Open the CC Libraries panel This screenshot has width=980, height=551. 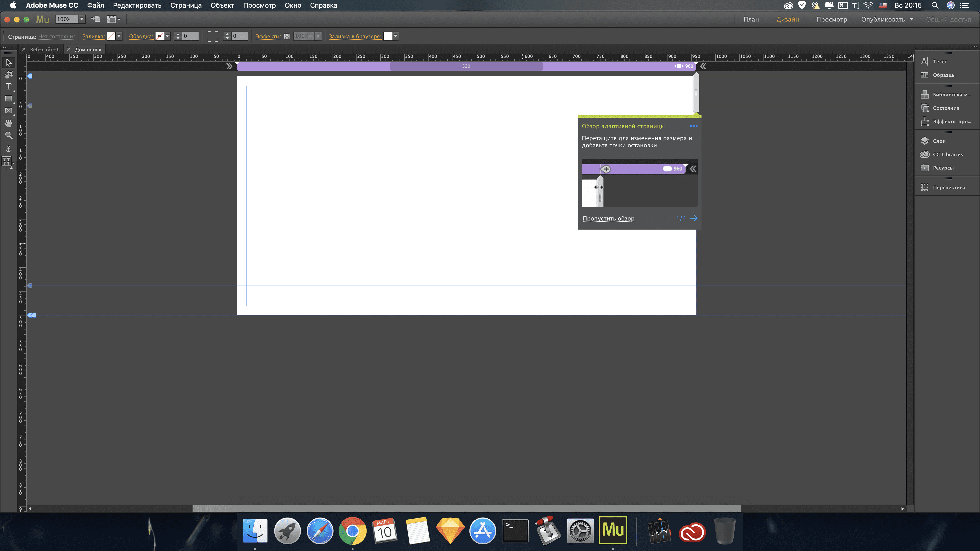coord(947,154)
